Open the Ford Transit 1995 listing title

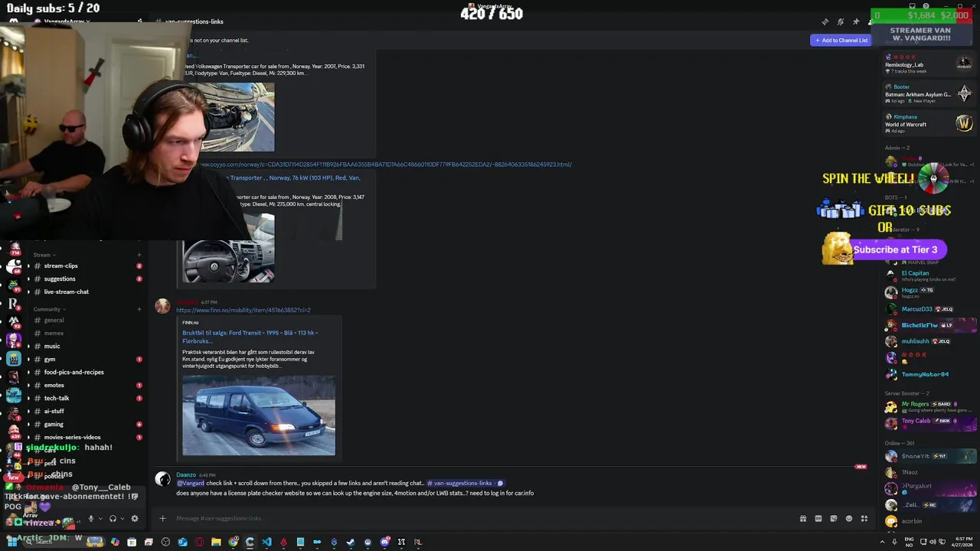250,336
